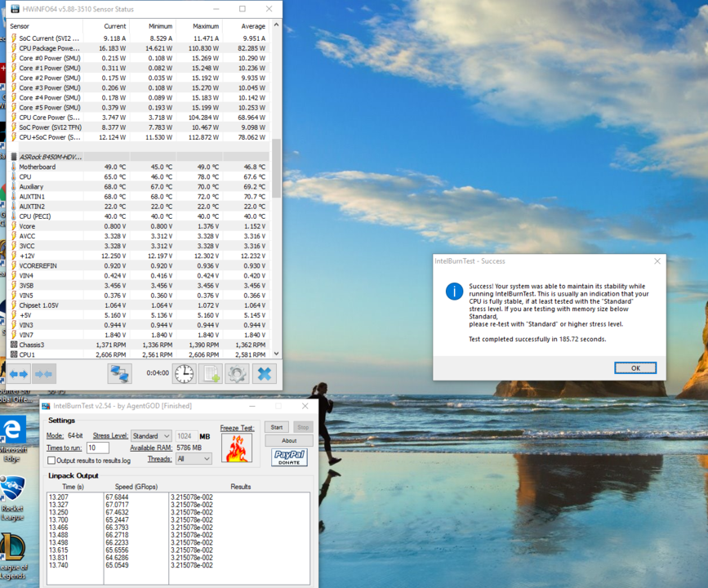This screenshot has height=588, width=708.
Task: Click the IntelBurnTest title bar icon
Action: pos(46,406)
